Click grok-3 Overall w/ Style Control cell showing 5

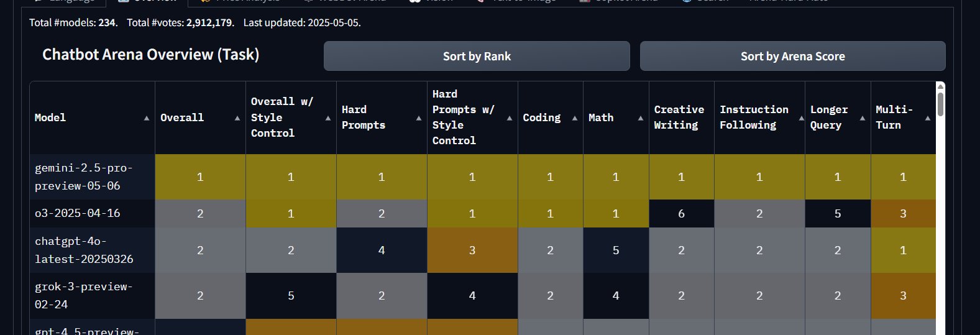[291, 296]
